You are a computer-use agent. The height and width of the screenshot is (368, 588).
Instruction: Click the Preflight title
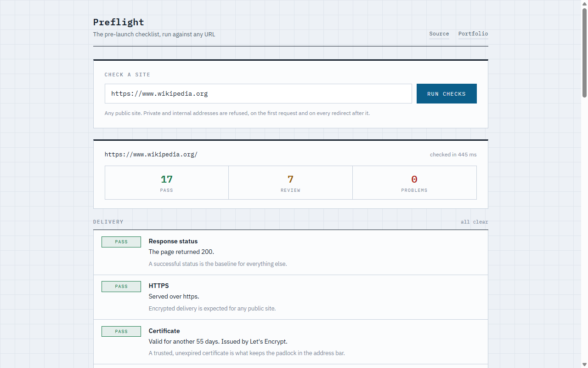[119, 22]
